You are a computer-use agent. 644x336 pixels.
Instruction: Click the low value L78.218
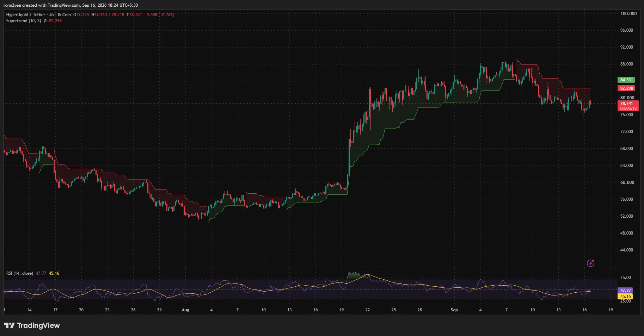point(117,15)
